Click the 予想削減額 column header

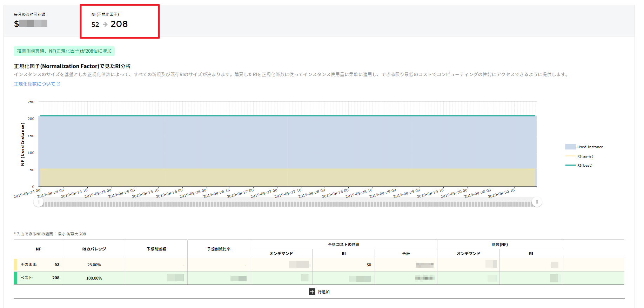(156, 249)
